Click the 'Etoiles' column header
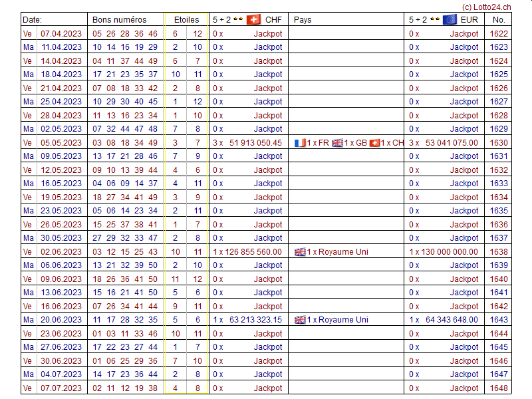 (186, 20)
